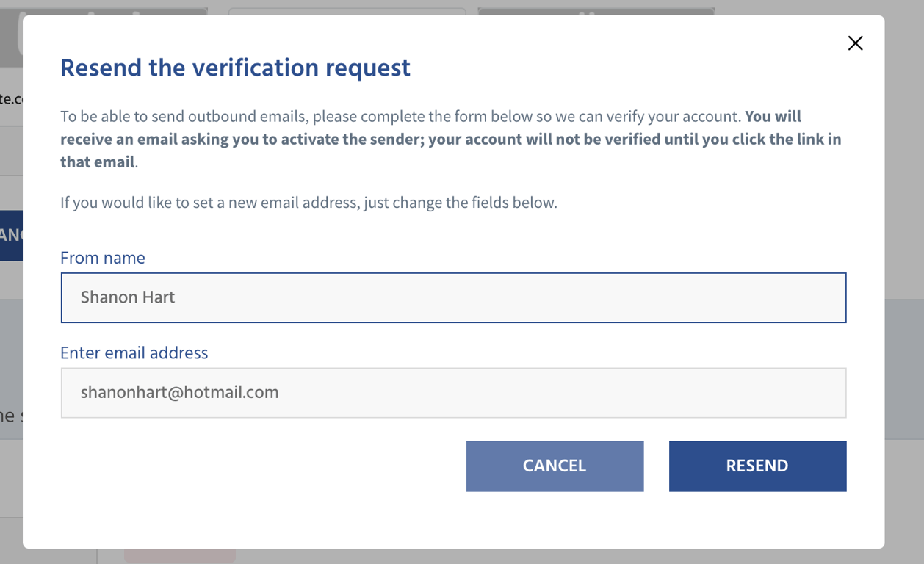
Task: Close the dialog with the X icon
Action: (x=855, y=43)
